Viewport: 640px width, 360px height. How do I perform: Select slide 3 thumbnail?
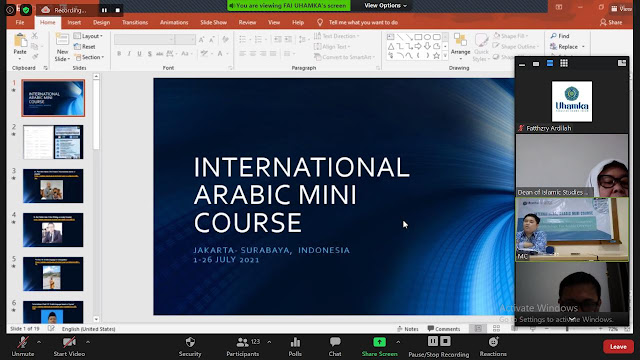coord(53,186)
